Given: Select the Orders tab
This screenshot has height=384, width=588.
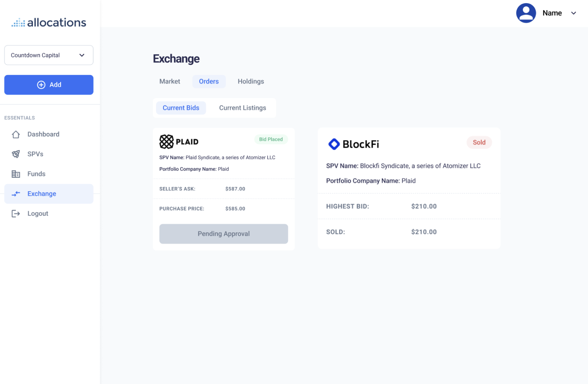Looking at the screenshot, I should (x=209, y=81).
